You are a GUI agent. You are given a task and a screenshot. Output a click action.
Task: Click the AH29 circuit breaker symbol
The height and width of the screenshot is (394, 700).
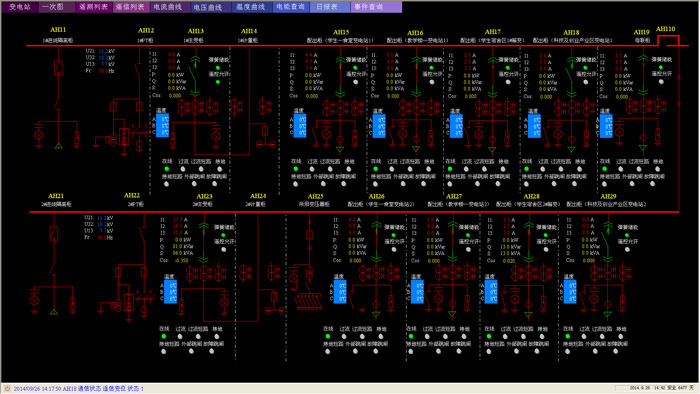pos(607,241)
